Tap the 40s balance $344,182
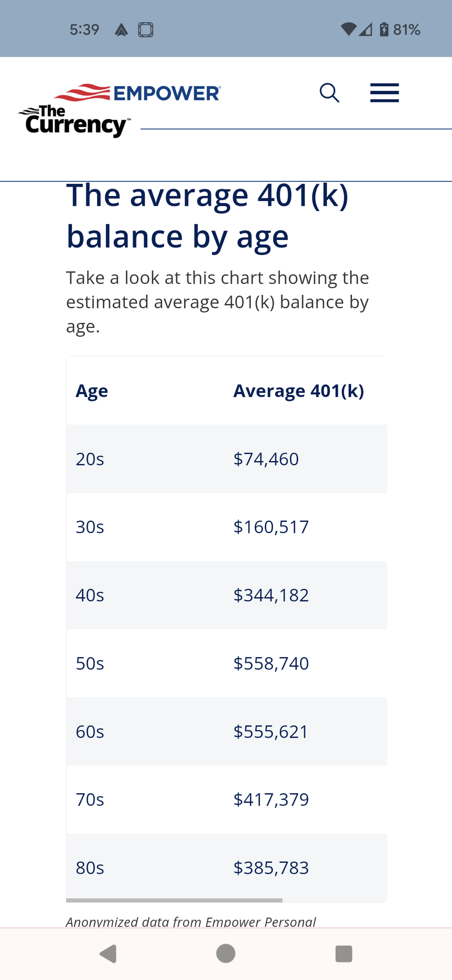This screenshot has height=980, width=452. pyautogui.click(x=271, y=595)
